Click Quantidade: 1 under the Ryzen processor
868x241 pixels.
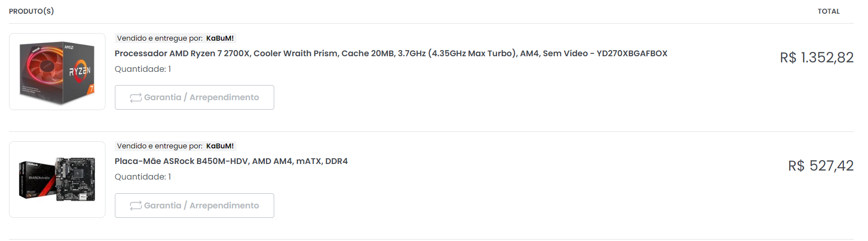(143, 69)
